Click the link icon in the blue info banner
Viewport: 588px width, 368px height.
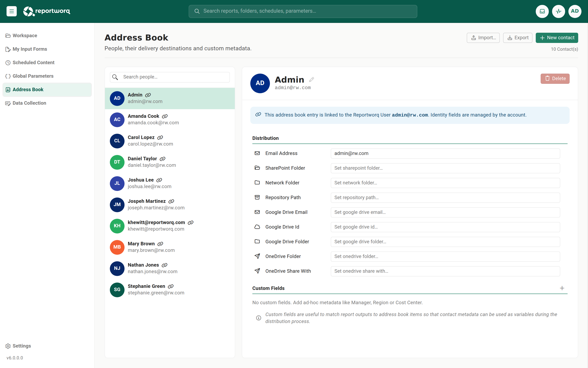tap(258, 114)
